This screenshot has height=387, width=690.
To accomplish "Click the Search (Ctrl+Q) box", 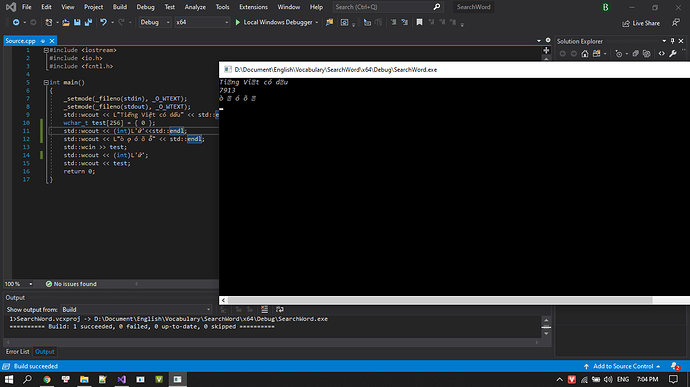I will point(388,7).
